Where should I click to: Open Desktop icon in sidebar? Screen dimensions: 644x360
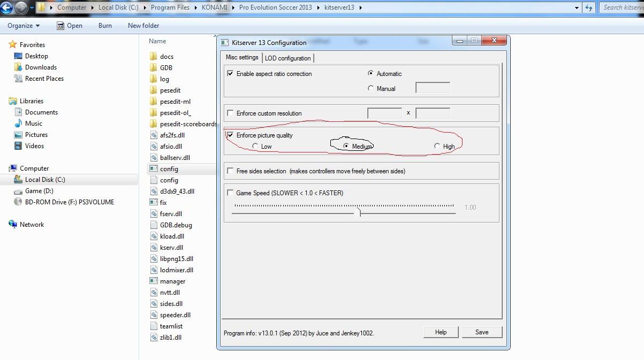tap(18, 56)
